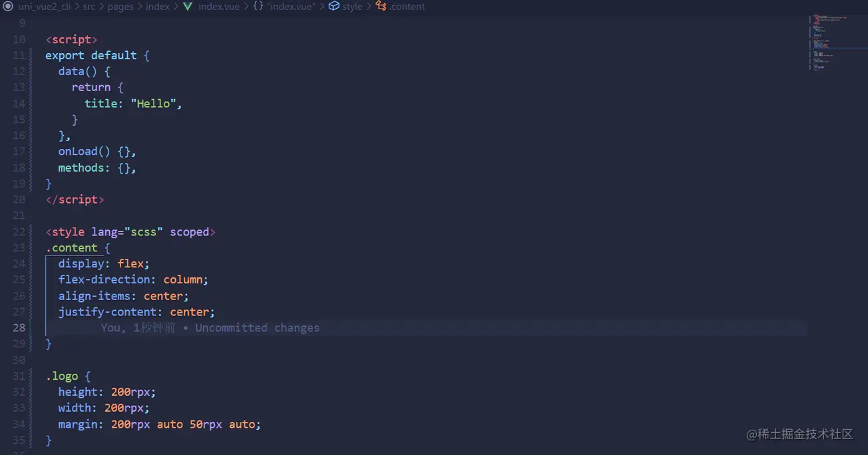This screenshot has height=455, width=868.
Task: Click line number 23 in the gutter
Action: 19,248
